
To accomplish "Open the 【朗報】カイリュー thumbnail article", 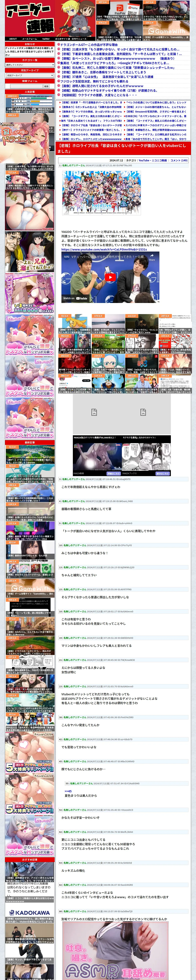I will 75,324.
